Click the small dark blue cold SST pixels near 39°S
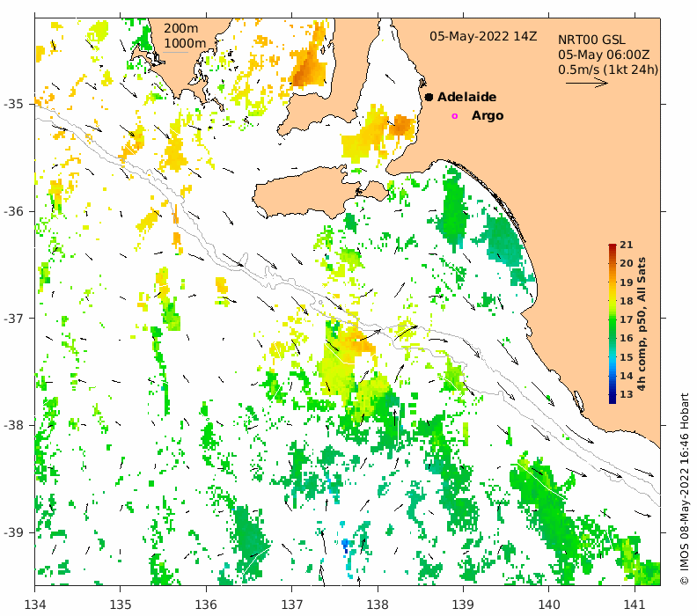The width and height of the screenshot is (697, 616). 345,545
